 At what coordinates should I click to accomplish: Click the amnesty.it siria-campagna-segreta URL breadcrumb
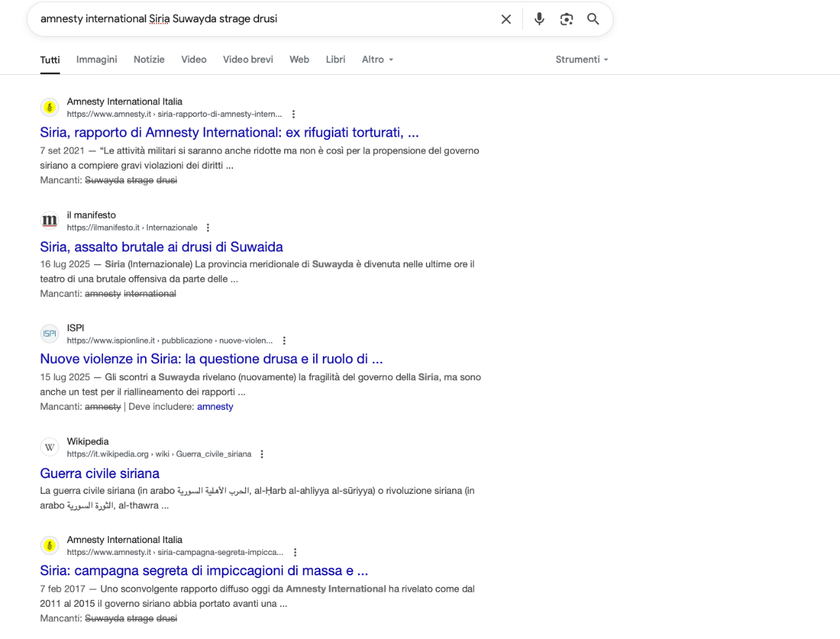coord(175,552)
